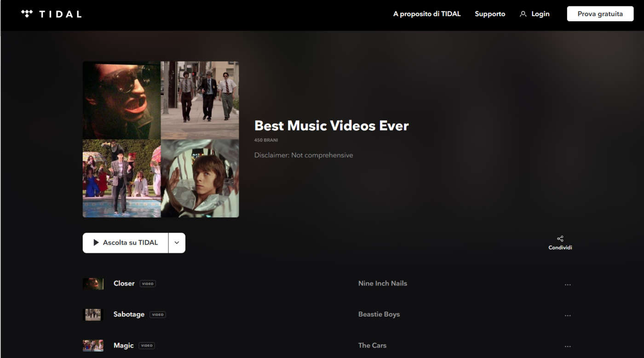Open the Magic video thumbnail
Viewport: 644px width, 358px height.
tap(93, 346)
